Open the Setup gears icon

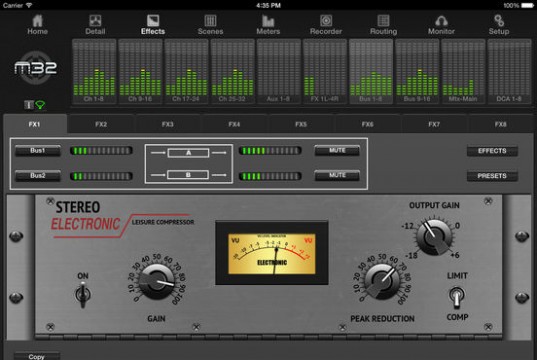coord(499,21)
